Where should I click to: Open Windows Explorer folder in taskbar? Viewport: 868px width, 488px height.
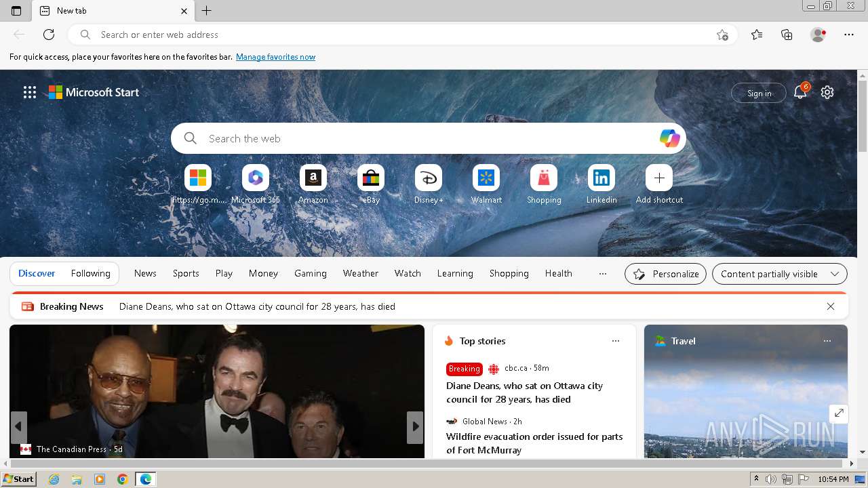point(77,479)
